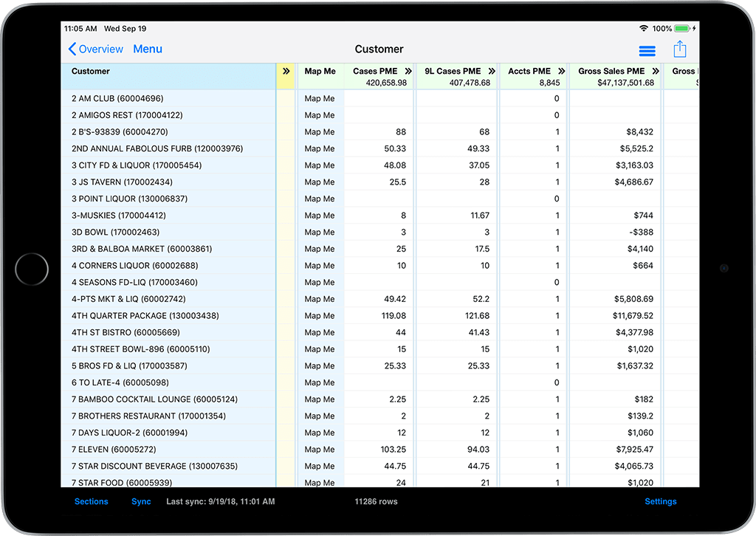Expand the Gross Sales PME column chevron
This screenshot has width=756, height=536.
[656, 72]
